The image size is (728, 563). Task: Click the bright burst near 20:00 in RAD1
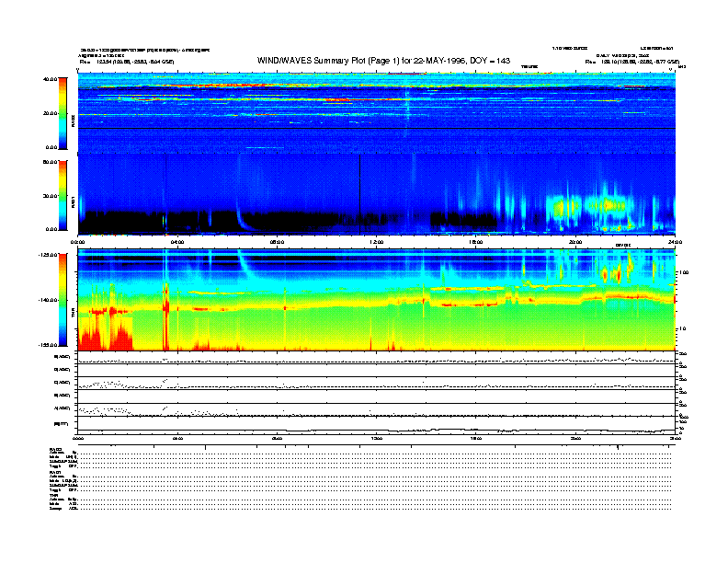click(563, 207)
